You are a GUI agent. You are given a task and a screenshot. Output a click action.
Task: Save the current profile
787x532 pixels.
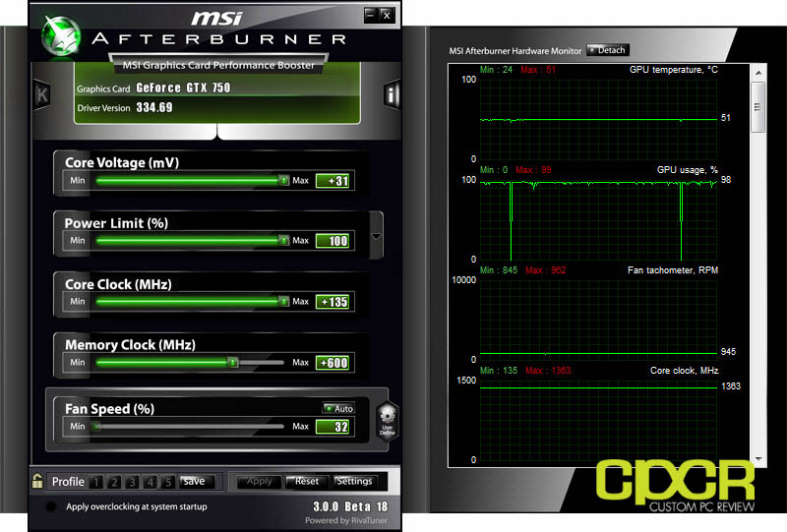[197, 481]
